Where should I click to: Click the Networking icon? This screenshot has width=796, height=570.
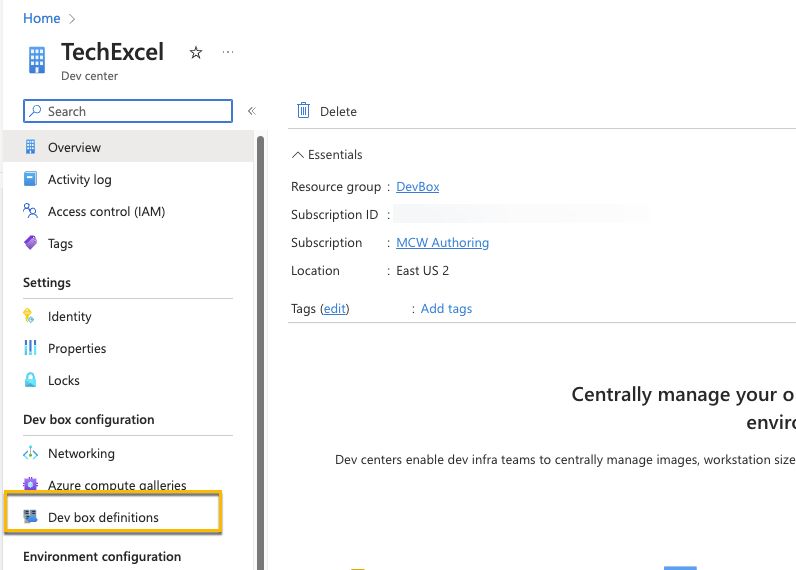point(30,453)
